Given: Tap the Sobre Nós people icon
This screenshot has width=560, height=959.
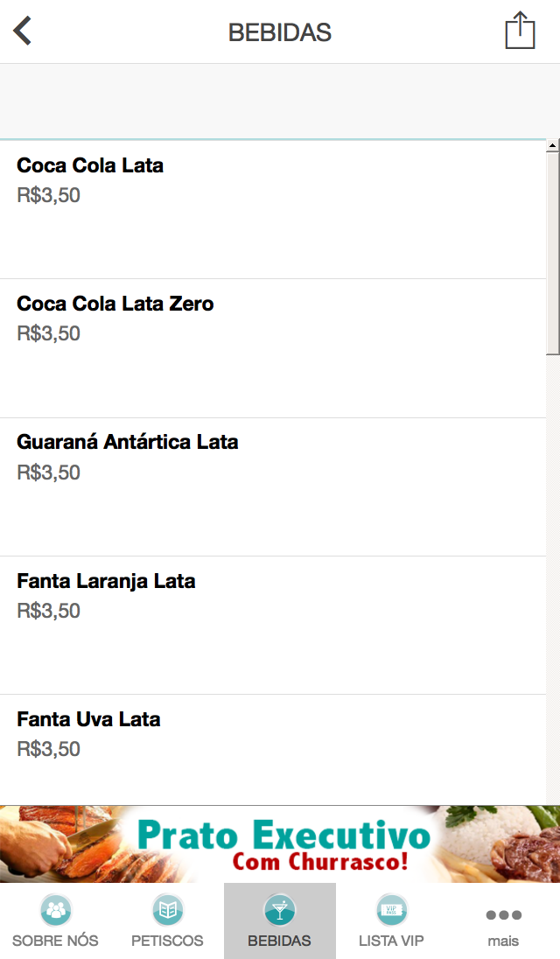Looking at the screenshot, I should click(56, 910).
